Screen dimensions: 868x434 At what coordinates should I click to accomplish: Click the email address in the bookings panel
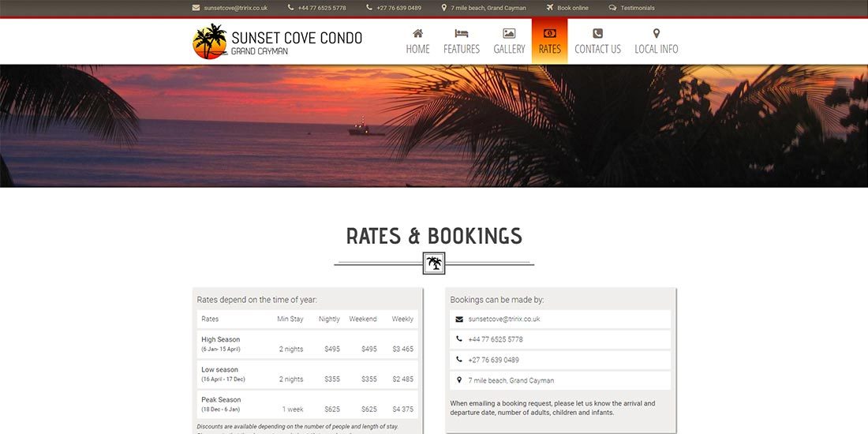coord(503,320)
